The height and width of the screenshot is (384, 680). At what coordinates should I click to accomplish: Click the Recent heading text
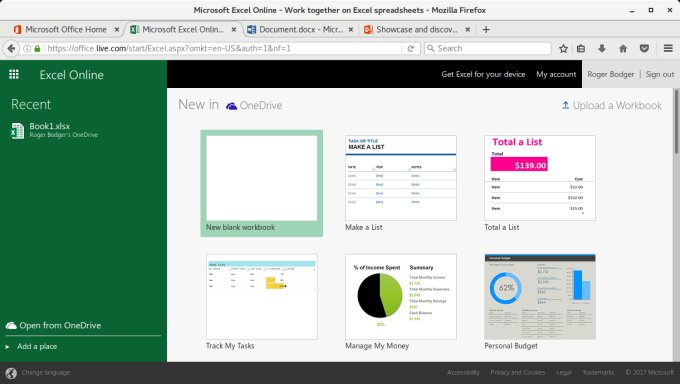[31, 105]
